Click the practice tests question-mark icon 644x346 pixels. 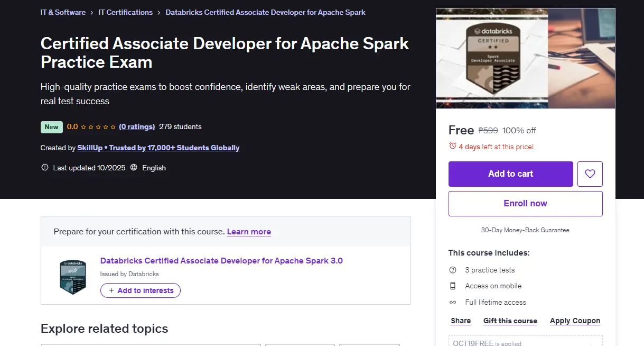[x=453, y=270]
